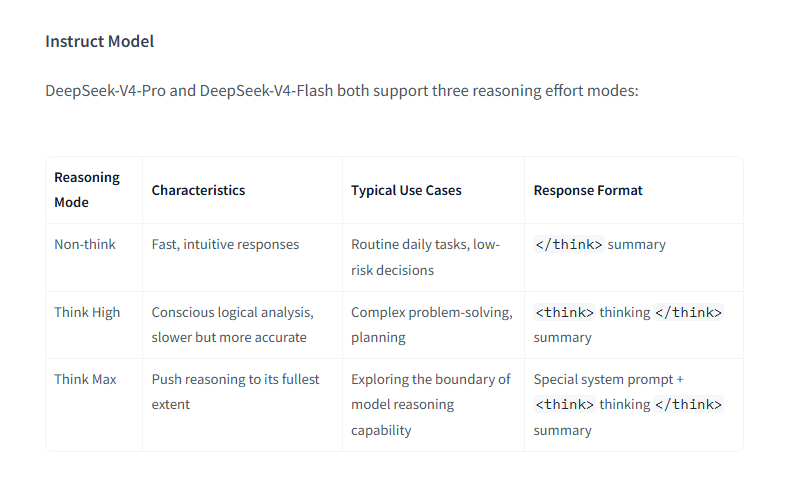Select the Think High row label
Screen dimensions: 805x491
pyautogui.click(x=87, y=312)
